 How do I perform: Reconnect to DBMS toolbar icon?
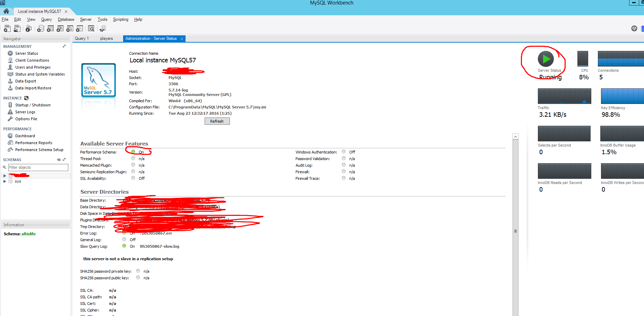pyautogui.click(x=103, y=28)
